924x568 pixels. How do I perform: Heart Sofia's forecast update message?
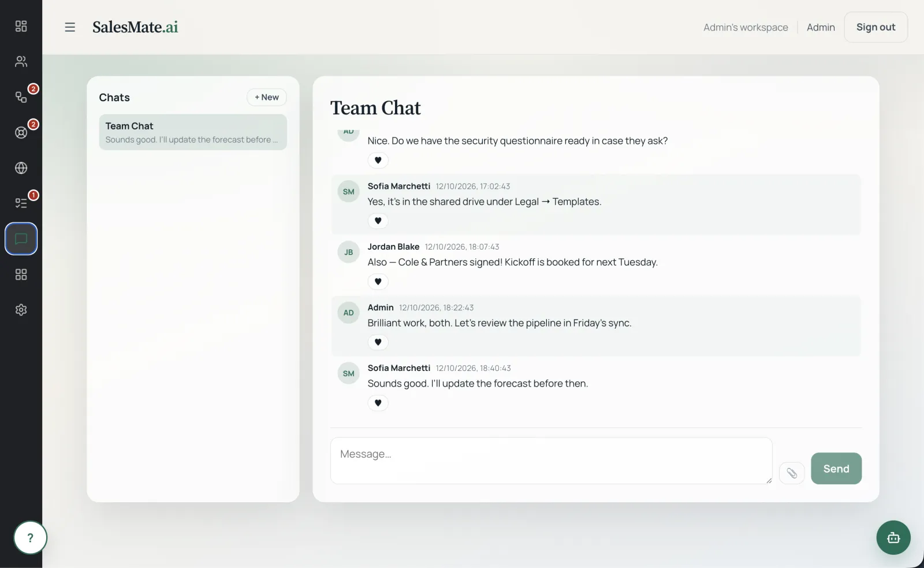click(x=378, y=403)
